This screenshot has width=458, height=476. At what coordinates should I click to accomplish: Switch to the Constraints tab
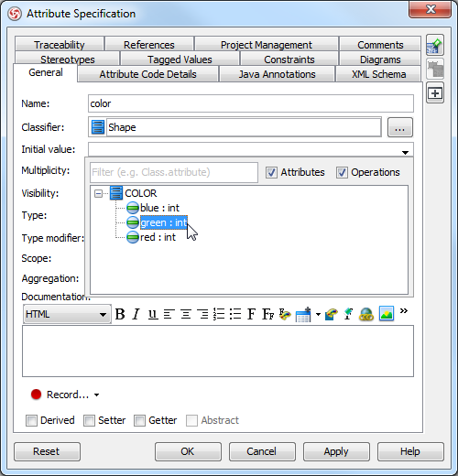point(289,59)
